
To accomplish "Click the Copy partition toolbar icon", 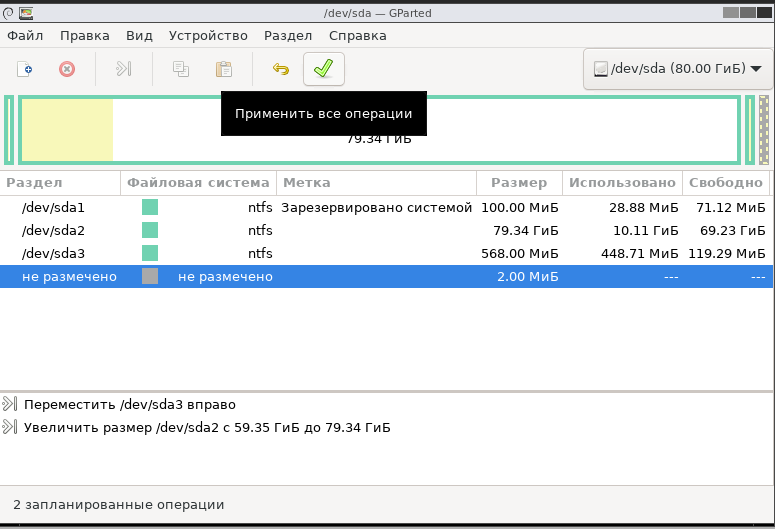I will coord(181,69).
